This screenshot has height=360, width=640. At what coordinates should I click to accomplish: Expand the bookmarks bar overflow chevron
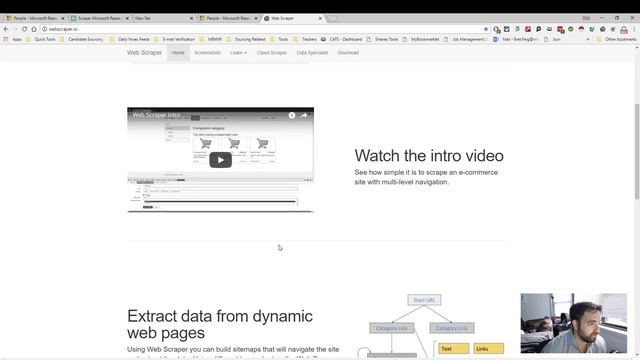[x=588, y=40]
